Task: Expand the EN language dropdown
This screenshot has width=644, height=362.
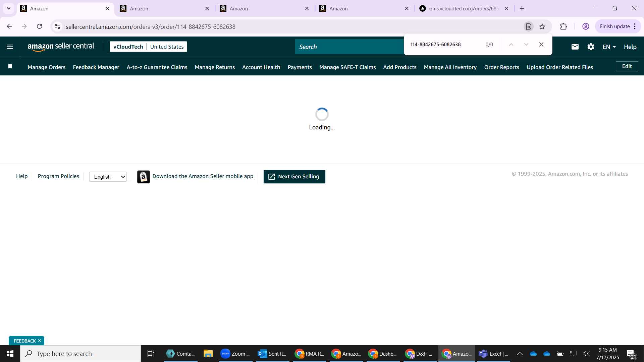Action: pos(609,47)
